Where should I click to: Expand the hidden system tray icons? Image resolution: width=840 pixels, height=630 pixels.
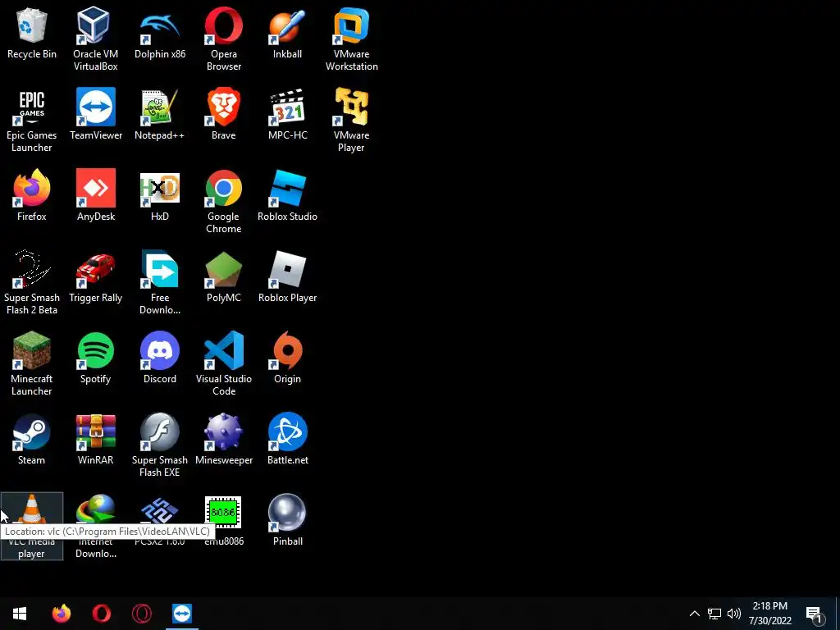coord(694,614)
